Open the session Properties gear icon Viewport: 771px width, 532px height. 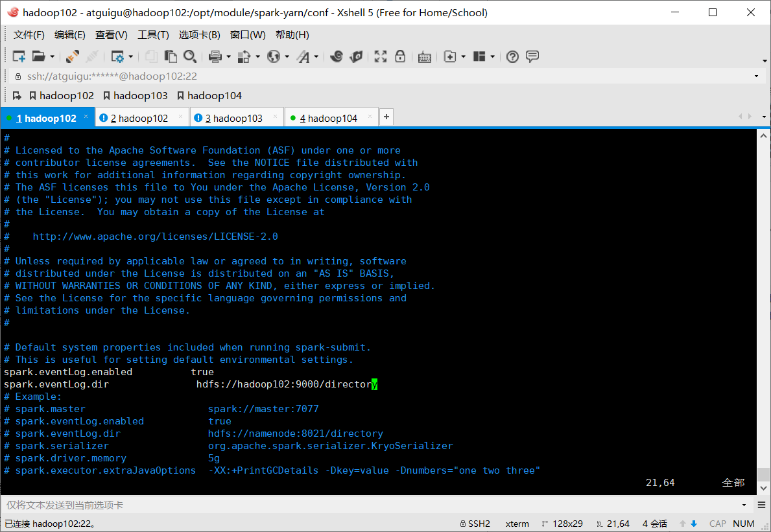[x=117, y=56]
